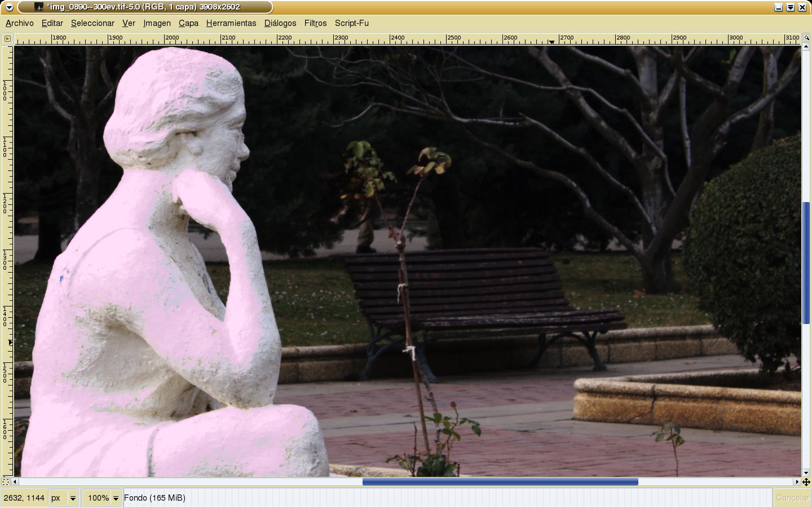Open the px units dropdown
This screenshot has width=812, height=508.
pyautogui.click(x=64, y=498)
